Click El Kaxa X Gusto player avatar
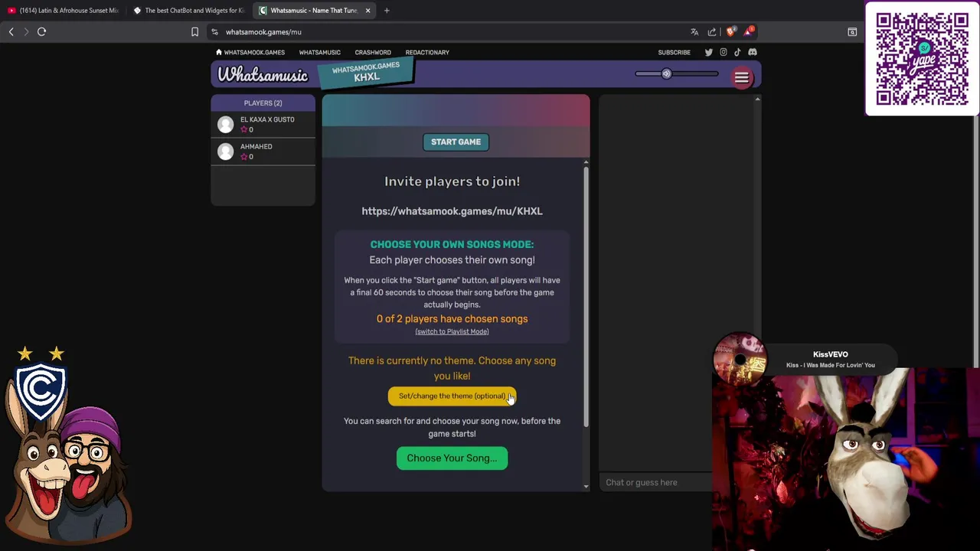980x551 pixels. (x=225, y=125)
